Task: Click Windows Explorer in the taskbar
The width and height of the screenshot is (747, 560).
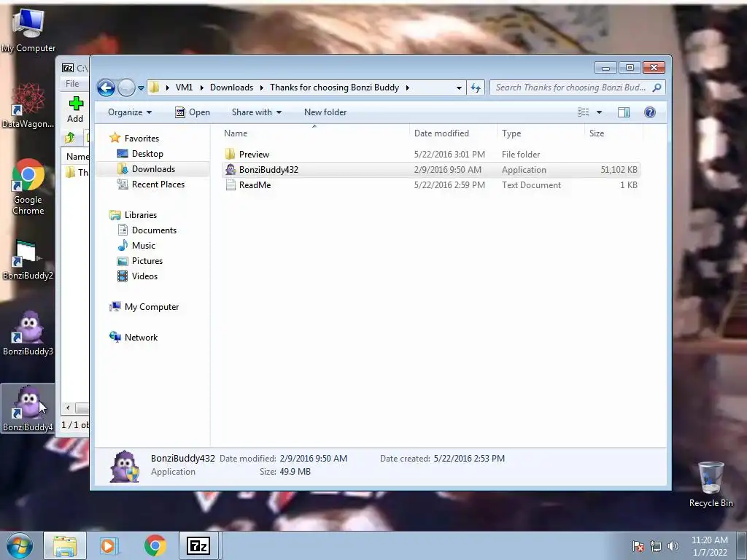Action: pyautogui.click(x=65, y=545)
